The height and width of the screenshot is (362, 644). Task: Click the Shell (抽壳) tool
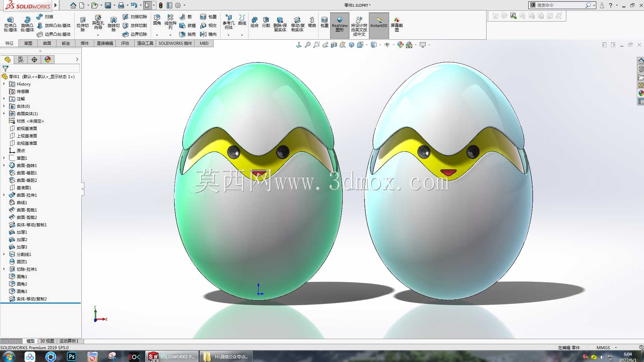[188, 34]
